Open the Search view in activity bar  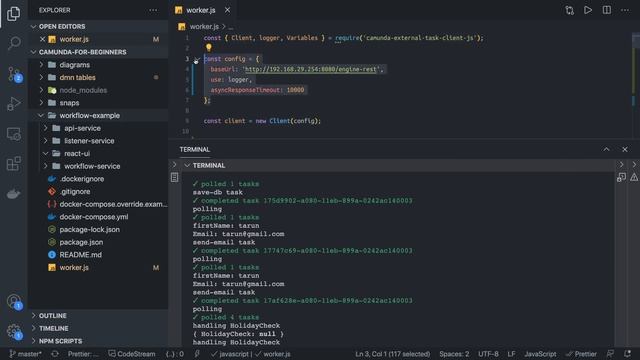(x=14, y=43)
